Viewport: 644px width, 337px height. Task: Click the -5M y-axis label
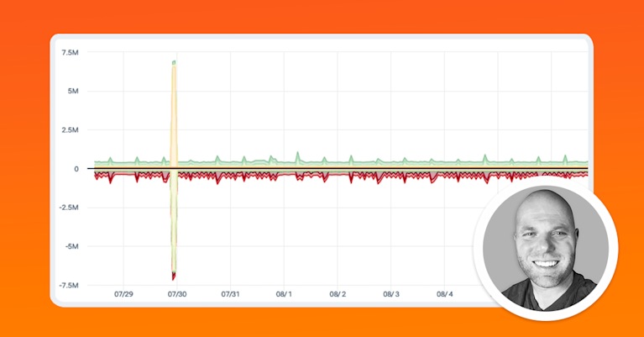coord(72,246)
